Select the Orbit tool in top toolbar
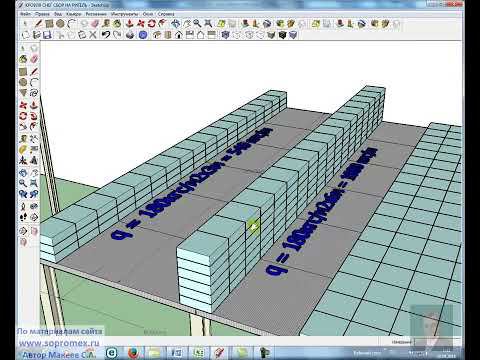The height and width of the screenshot is (360, 480). pos(176,24)
